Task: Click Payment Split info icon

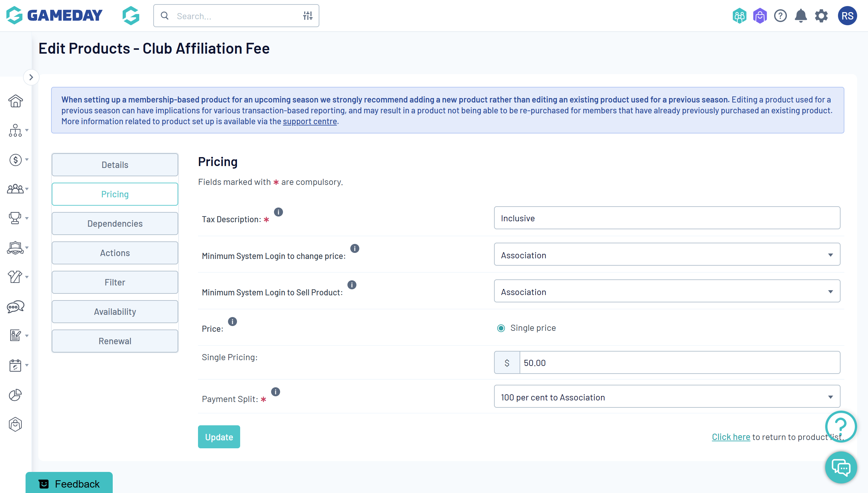Action: [x=276, y=392]
